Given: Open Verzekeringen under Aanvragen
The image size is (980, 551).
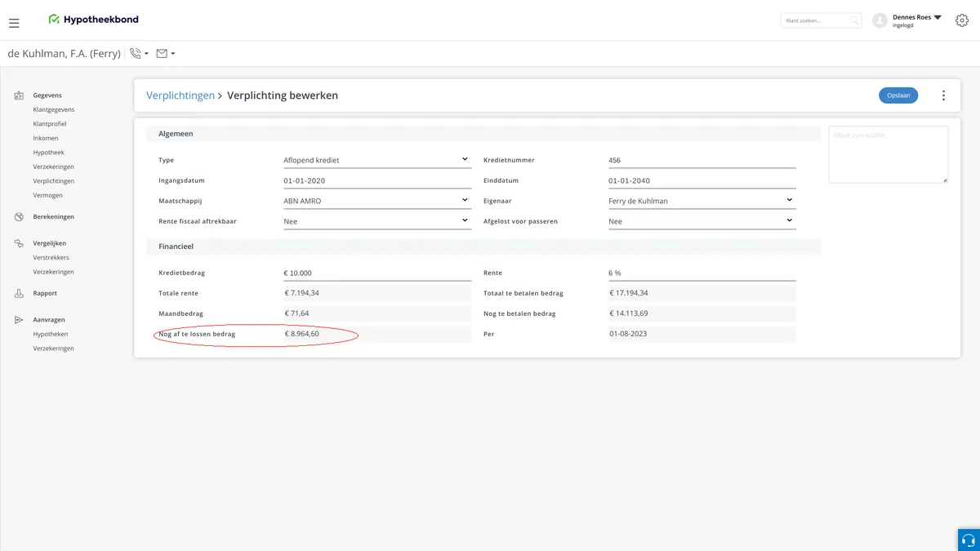Looking at the screenshot, I should 54,349.
